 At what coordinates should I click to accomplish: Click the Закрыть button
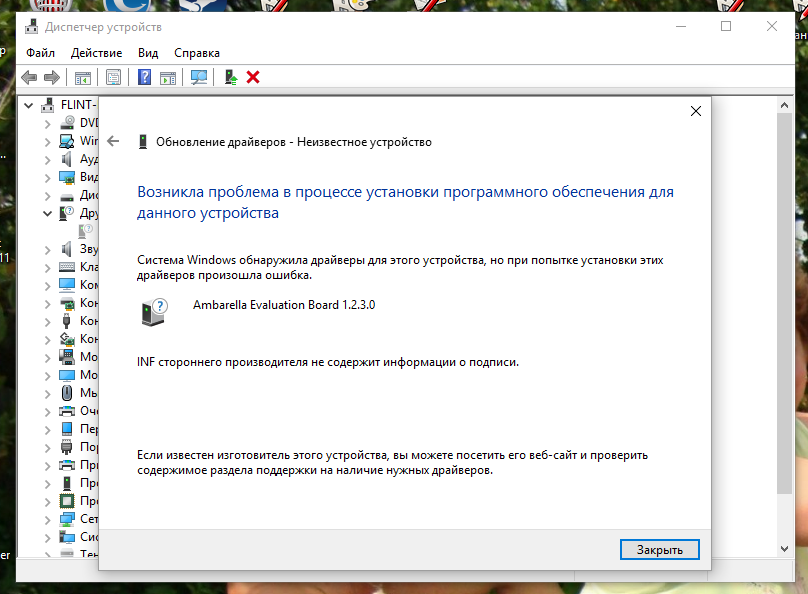pyautogui.click(x=659, y=549)
